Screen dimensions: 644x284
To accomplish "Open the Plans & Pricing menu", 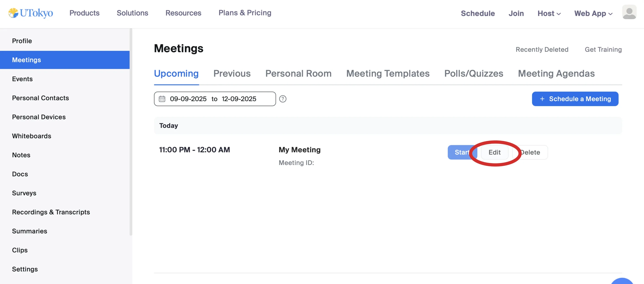I will (x=244, y=13).
